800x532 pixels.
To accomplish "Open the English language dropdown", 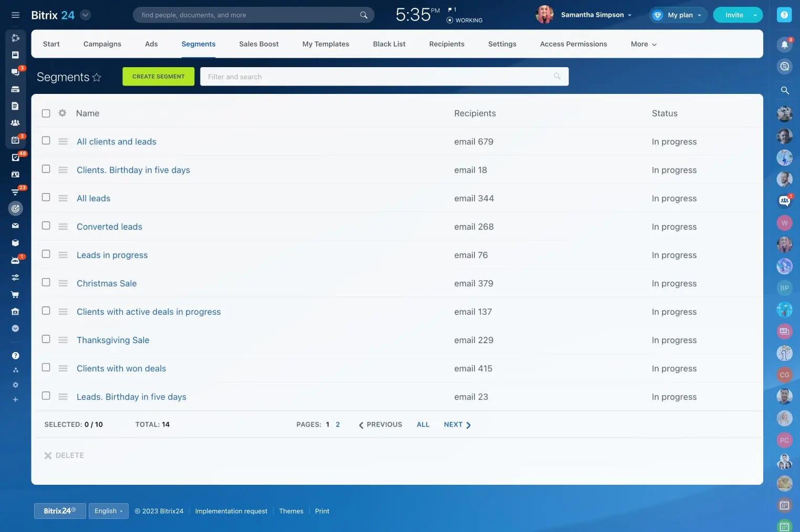I will click(x=108, y=511).
